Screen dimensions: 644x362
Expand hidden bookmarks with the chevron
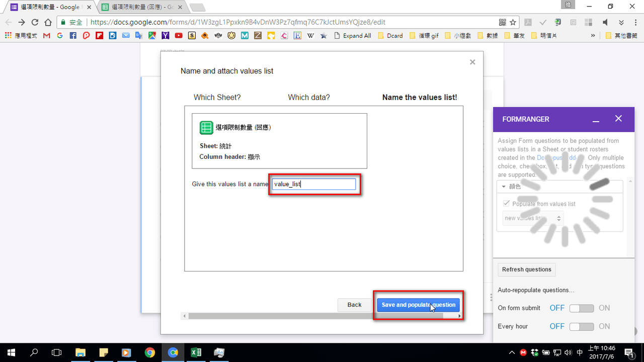[593, 36]
